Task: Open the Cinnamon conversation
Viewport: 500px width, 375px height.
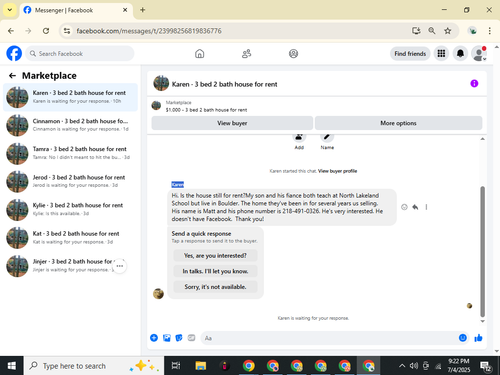Action: coord(70,125)
